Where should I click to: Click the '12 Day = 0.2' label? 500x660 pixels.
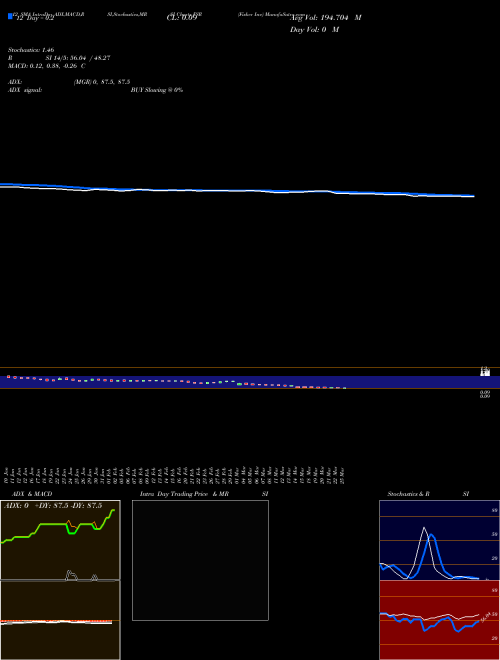(35, 18)
